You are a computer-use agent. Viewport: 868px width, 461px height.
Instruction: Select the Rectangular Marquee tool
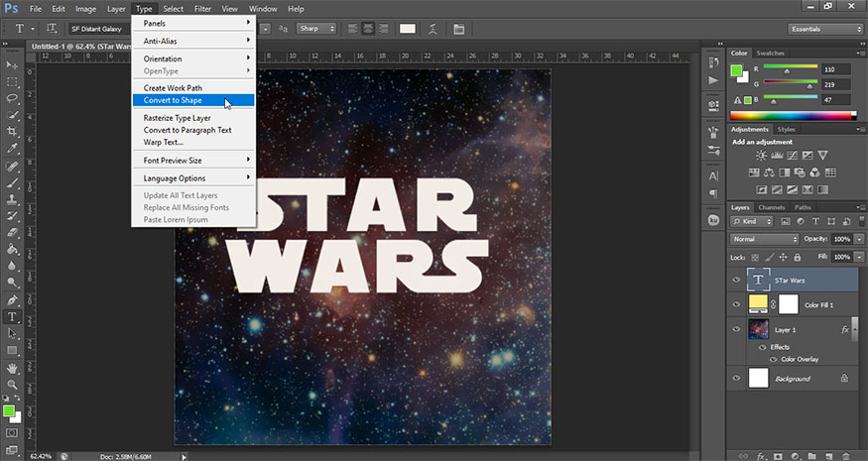point(12,82)
